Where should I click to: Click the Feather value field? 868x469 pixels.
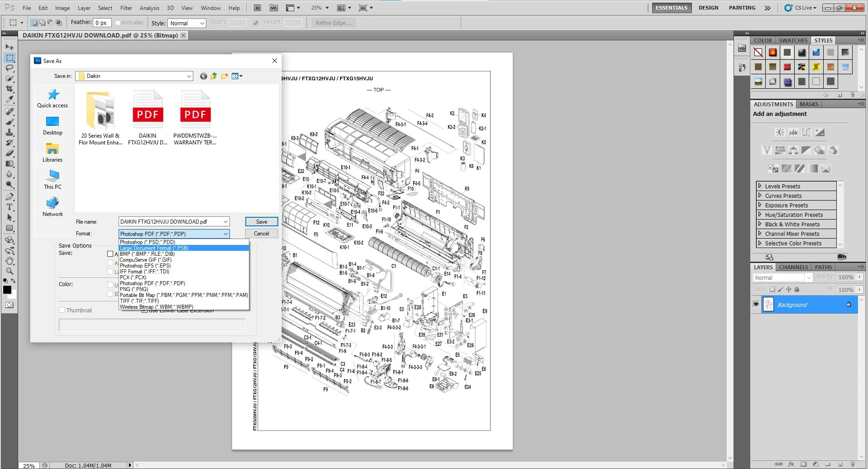click(102, 23)
